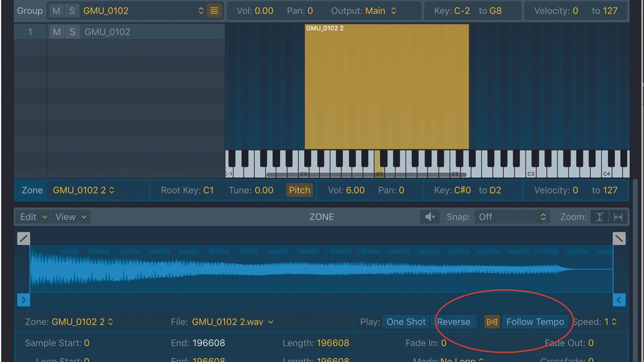Select the vertical zoom icon

point(599,217)
